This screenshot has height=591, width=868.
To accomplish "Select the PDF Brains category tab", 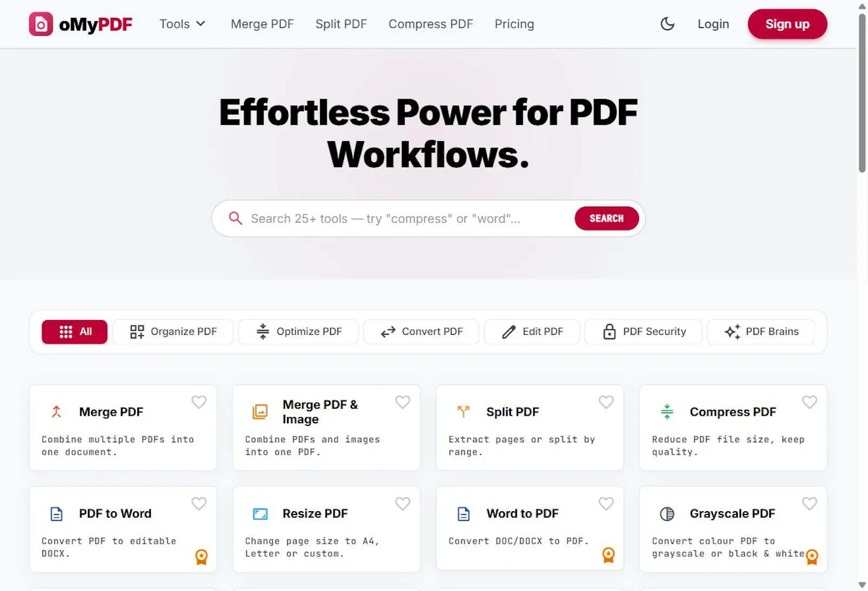I will click(x=761, y=332).
